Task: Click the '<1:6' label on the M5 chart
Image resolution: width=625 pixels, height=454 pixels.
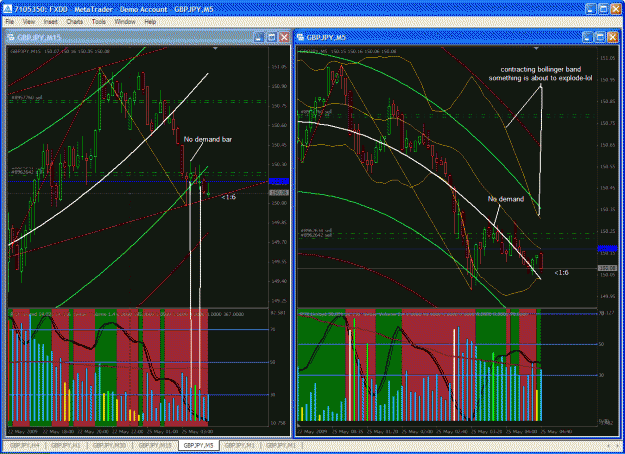Action: pos(561,273)
